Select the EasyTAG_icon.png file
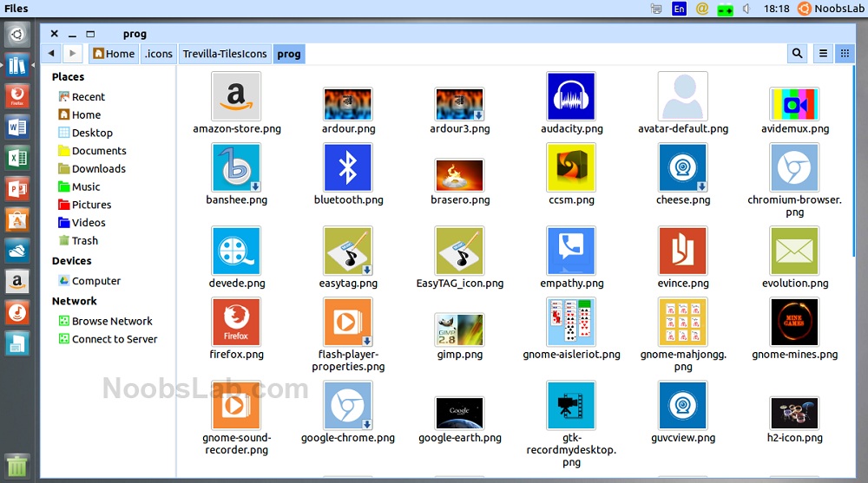Image resolution: width=868 pixels, height=483 pixels. pos(459,251)
